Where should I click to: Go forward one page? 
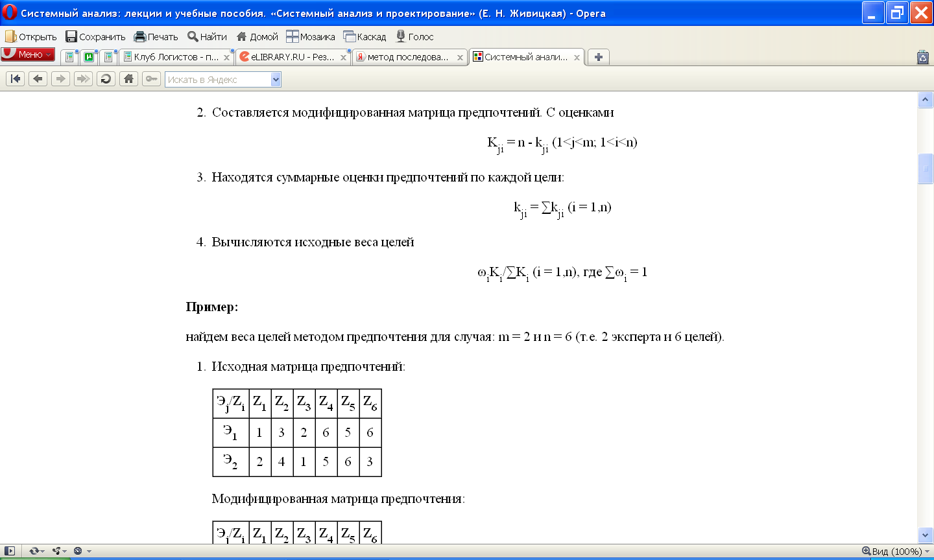(61, 79)
